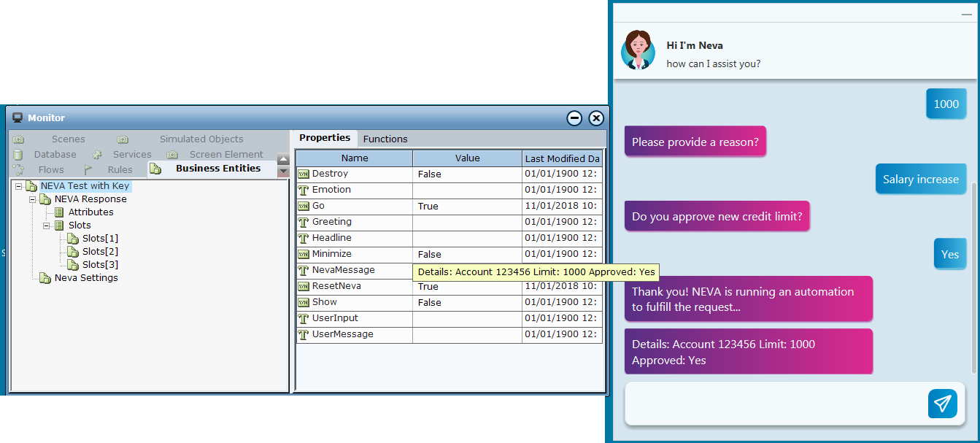Collapse the NEVA Test with Key node

coord(19,186)
